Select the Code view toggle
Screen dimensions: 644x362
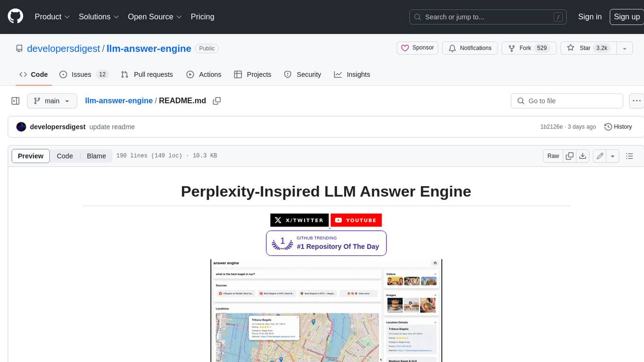click(65, 156)
